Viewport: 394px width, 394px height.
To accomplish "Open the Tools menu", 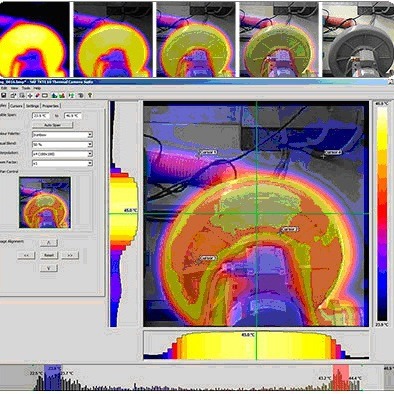I will coord(26,88).
